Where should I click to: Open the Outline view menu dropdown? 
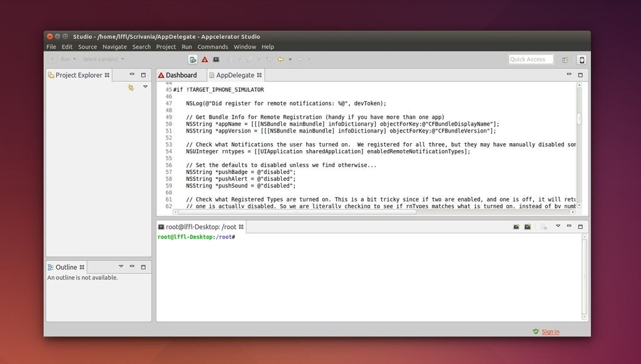[x=121, y=267]
